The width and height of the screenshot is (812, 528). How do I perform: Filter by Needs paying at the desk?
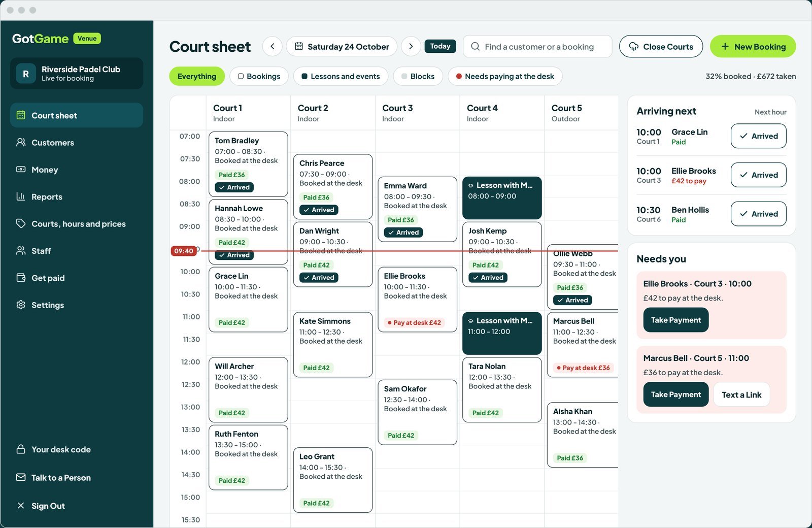pos(505,76)
